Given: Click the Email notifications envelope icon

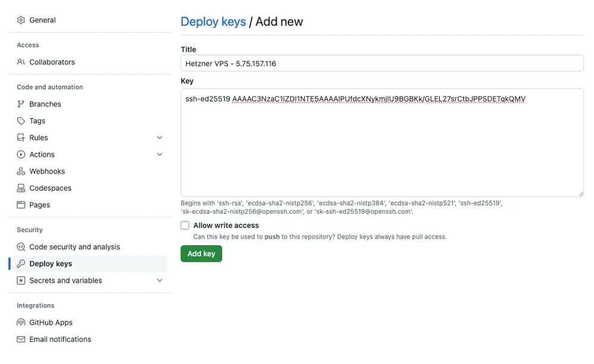Looking at the screenshot, I should pyautogui.click(x=21, y=340).
